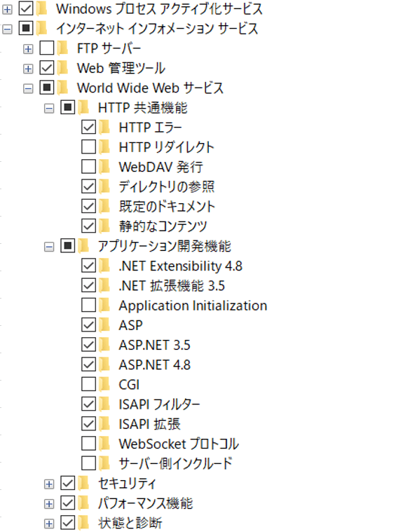Check the Application Initialization checkbox
Image resolution: width=396 pixels, height=532 pixels.
coord(88,305)
